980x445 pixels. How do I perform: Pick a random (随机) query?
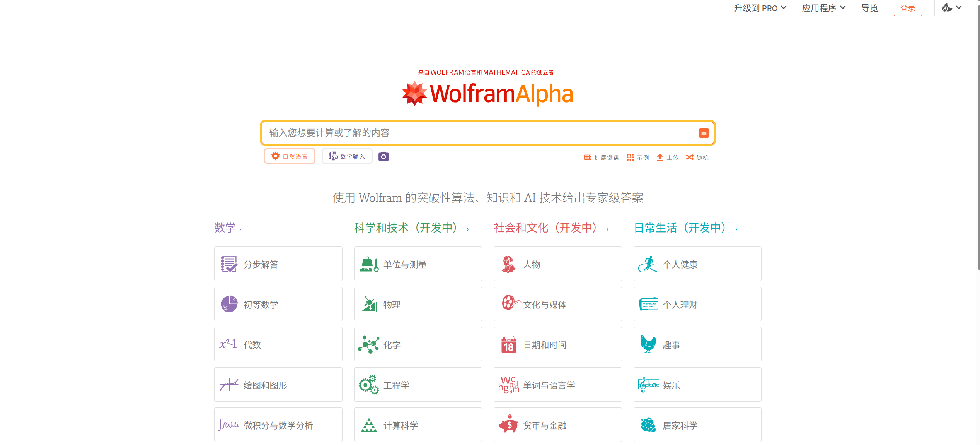[697, 157]
